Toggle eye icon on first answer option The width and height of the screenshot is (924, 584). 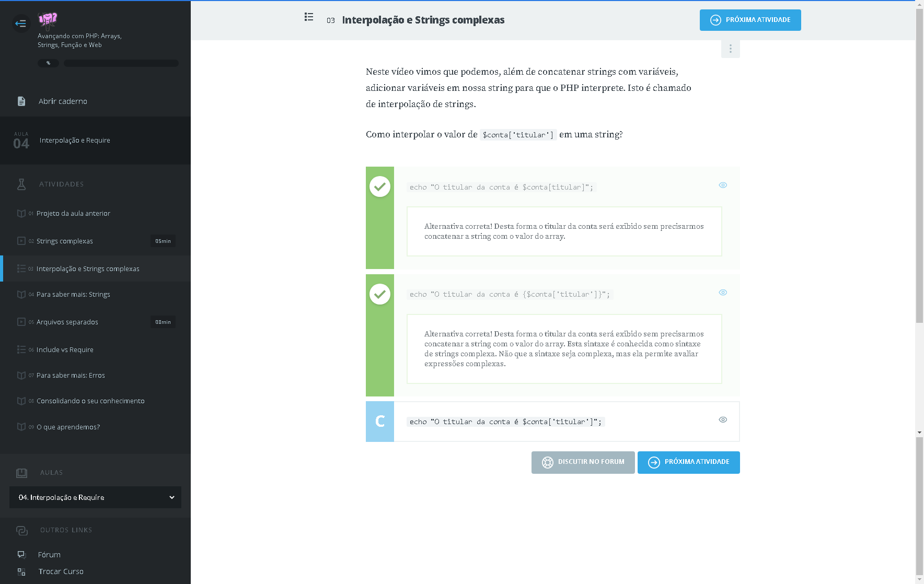723,185
